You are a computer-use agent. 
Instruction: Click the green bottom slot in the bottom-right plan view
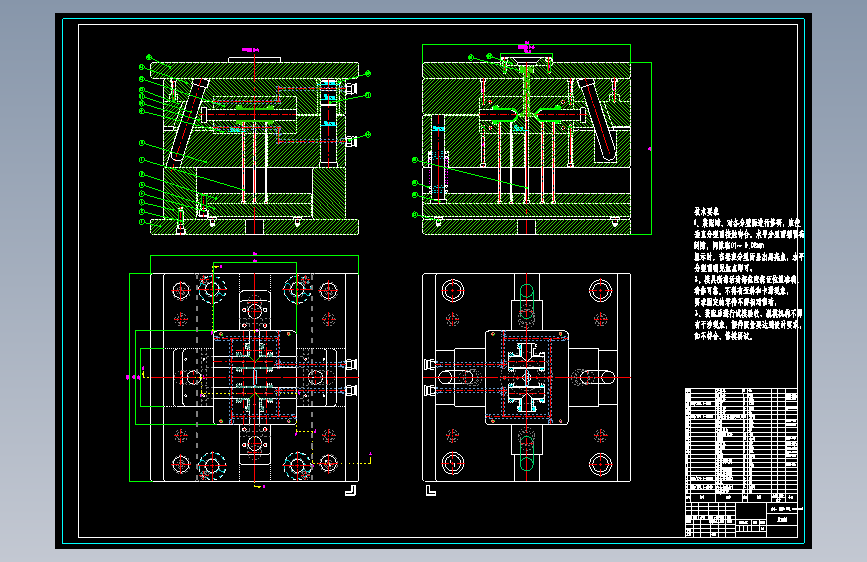point(526,455)
